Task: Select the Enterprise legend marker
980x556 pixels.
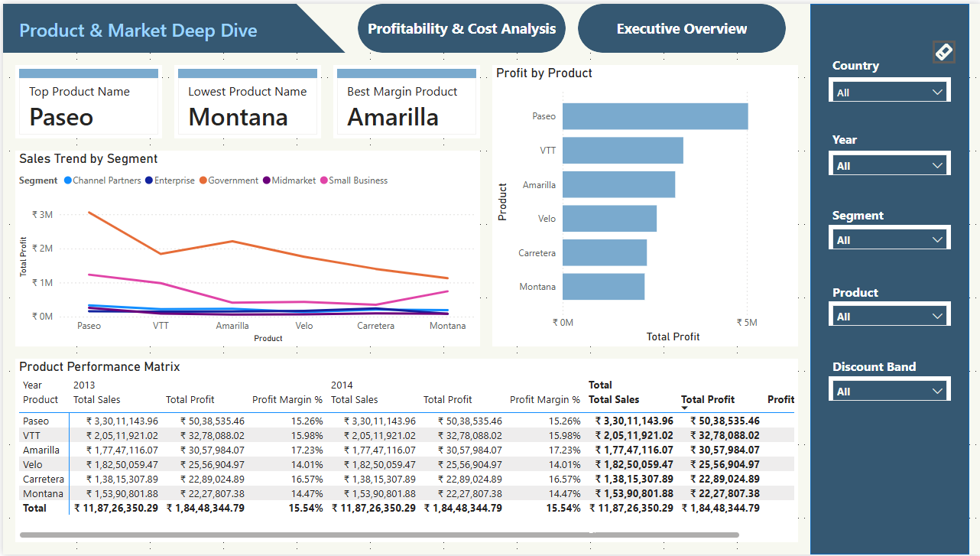Action: [149, 180]
